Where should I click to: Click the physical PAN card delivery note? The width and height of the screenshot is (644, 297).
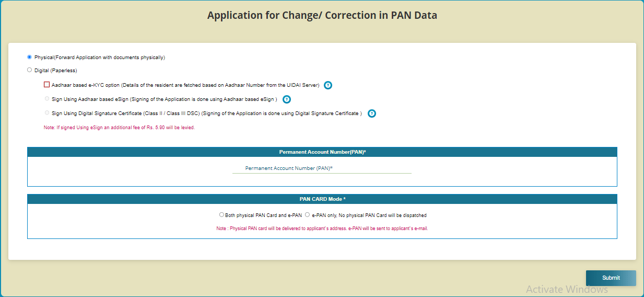[322, 229]
